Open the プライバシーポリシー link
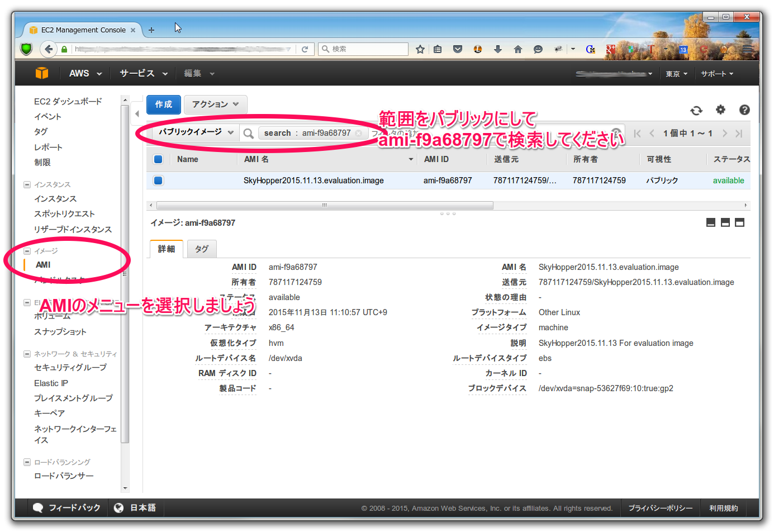Image resolution: width=774 pixels, height=532 pixels. tap(660, 508)
